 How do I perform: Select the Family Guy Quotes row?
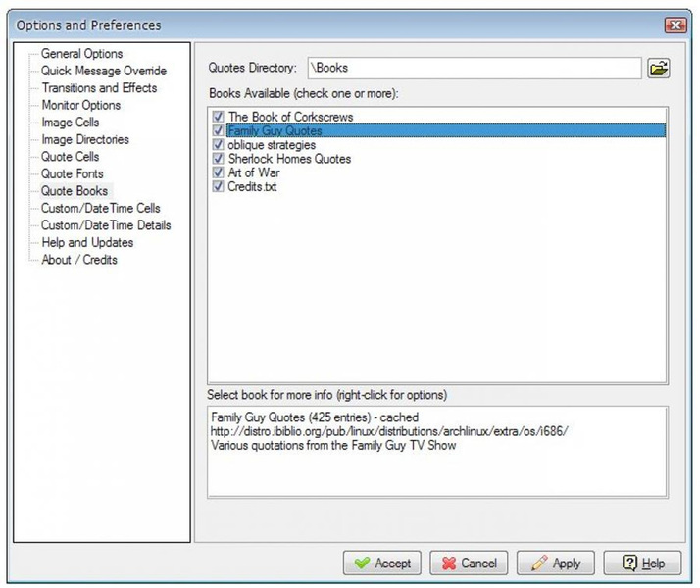[446, 130]
